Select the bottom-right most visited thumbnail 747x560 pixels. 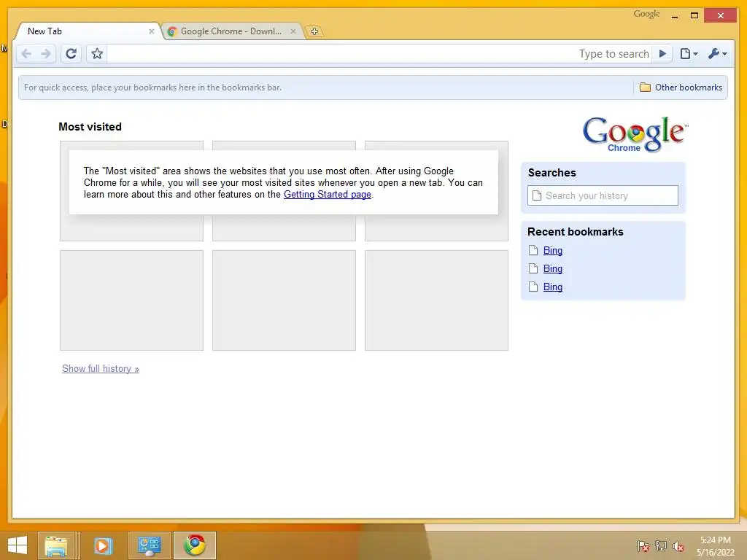(436, 300)
